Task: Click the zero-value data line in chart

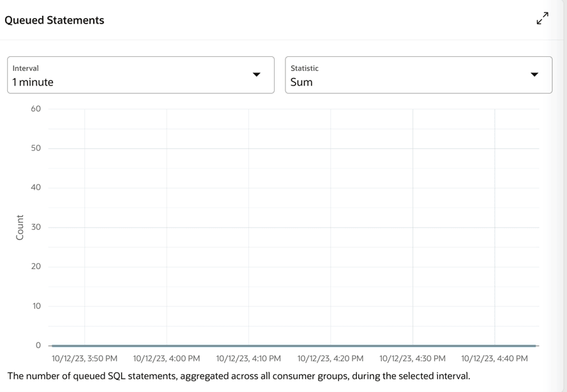Action: click(294, 345)
